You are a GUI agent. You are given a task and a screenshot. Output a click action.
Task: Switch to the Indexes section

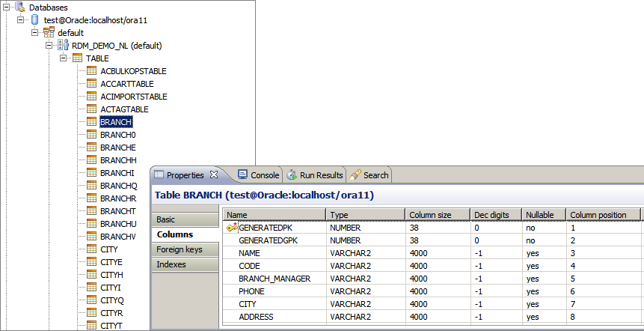[171, 264]
